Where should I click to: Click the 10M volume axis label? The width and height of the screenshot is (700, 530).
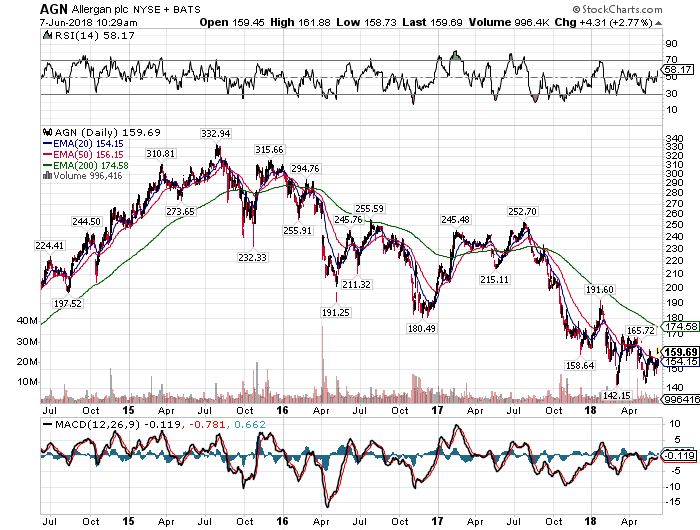tap(28, 382)
